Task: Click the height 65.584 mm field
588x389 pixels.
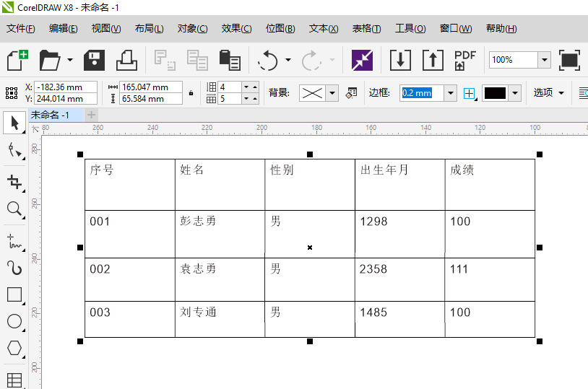Action: (151, 99)
